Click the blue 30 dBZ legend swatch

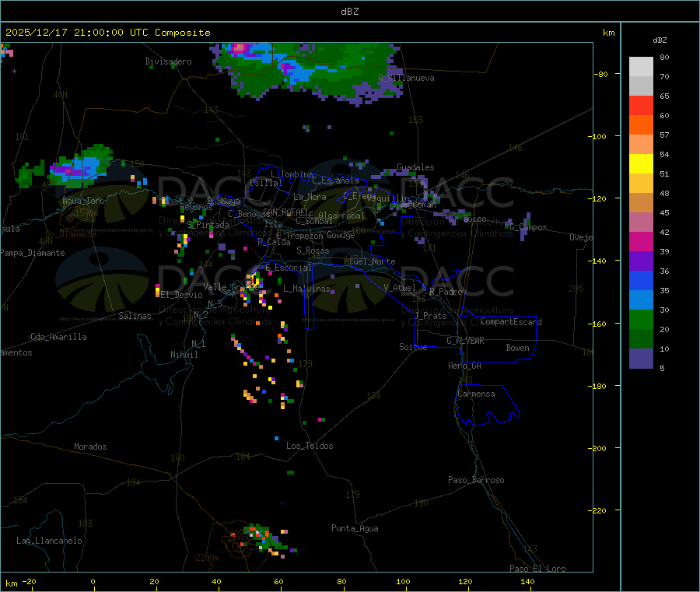click(x=641, y=300)
